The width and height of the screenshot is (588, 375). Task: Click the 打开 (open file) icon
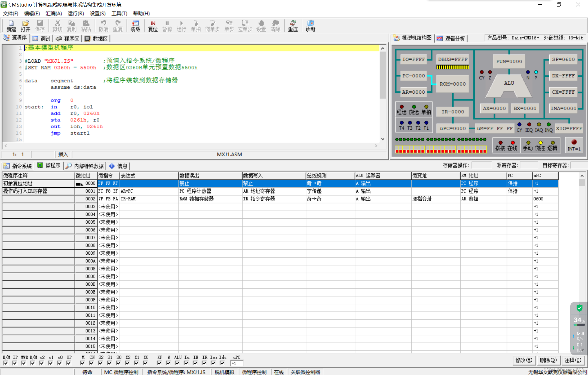(25, 26)
